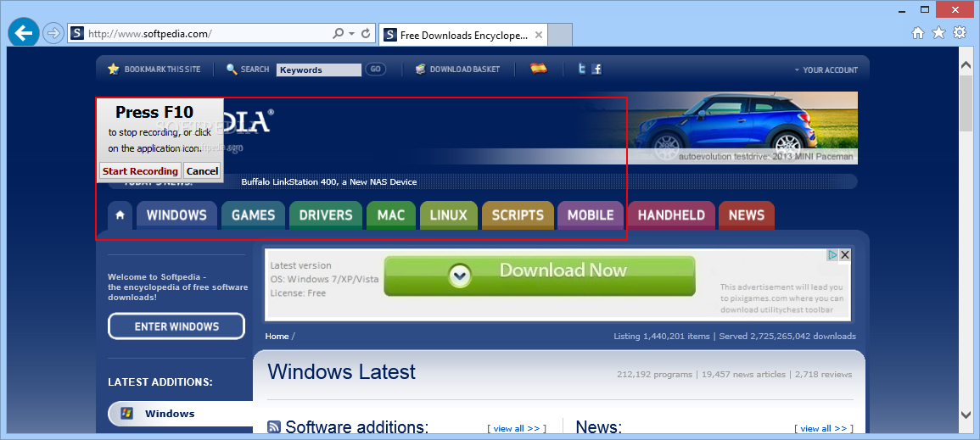
Task: Open the DRIVERS category tab
Action: 326,215
